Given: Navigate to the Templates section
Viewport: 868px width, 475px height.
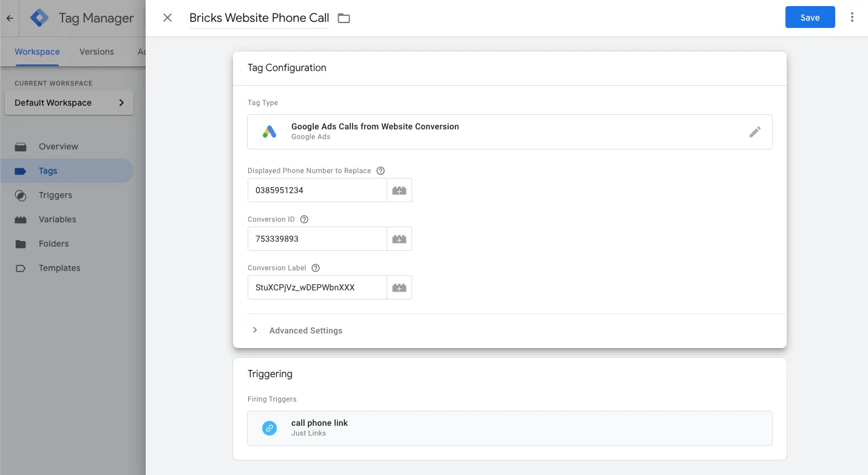Looking at the screenshot, I should coord(59,268).
